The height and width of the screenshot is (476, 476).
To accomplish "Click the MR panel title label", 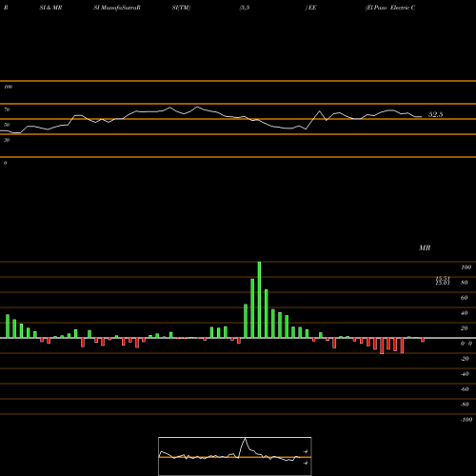I will pos(425,248).
